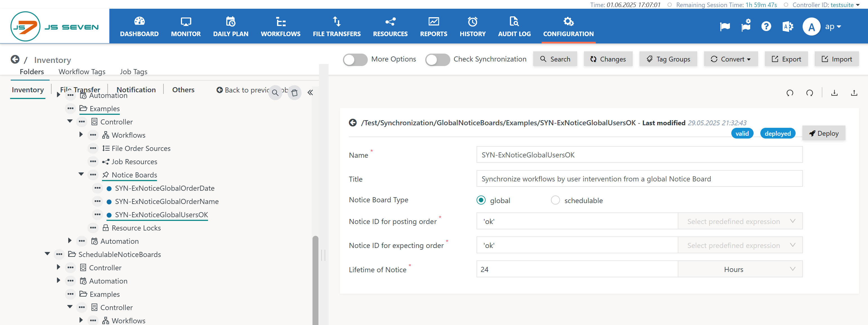Open the Convert dropdown
Viewport: 868px width, 325px height.
coord(731,59)
